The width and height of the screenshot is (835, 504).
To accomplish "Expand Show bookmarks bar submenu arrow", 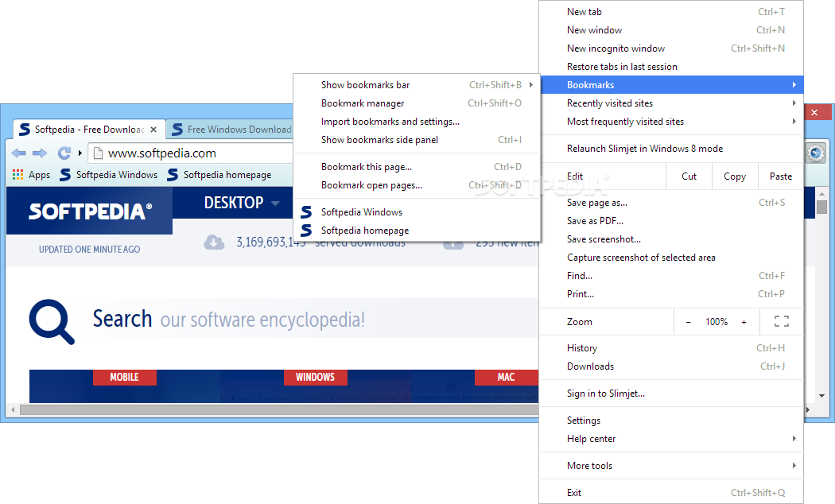I will coord(531,84).
